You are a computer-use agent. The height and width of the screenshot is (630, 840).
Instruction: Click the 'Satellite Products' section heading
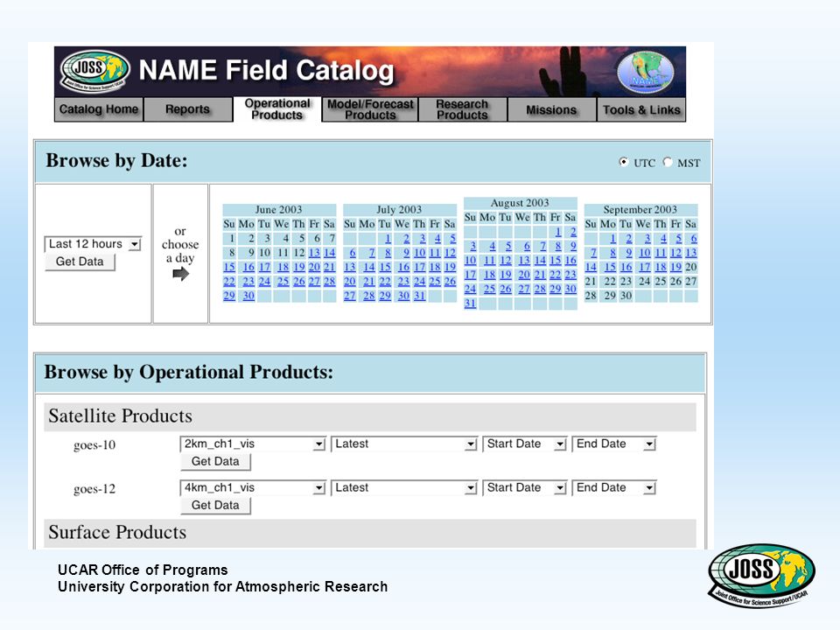120,416
